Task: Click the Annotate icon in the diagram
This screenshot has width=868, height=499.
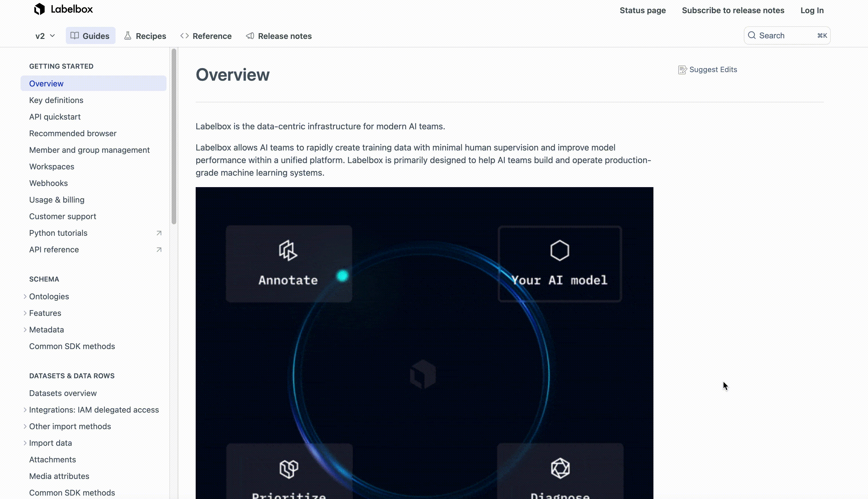Action: [x=288, y=251]
